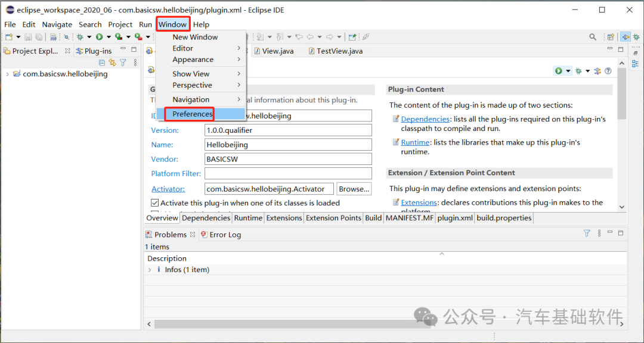Expand the Show View submenu

point(202,74)
